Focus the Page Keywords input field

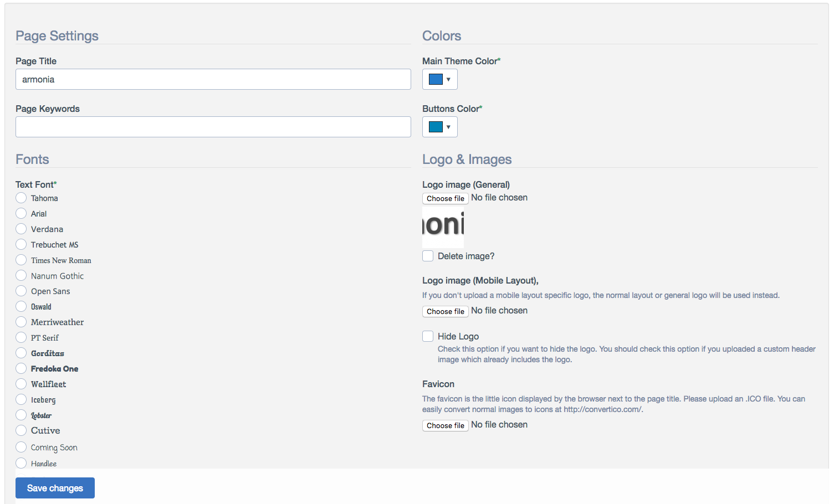(x=213, y=127)
